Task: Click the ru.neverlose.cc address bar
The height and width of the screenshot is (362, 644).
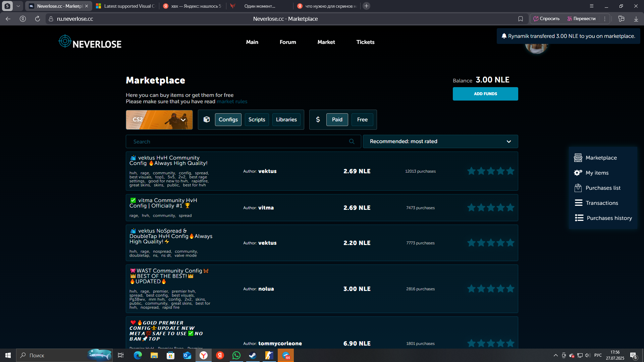Action: coord(75,19)
